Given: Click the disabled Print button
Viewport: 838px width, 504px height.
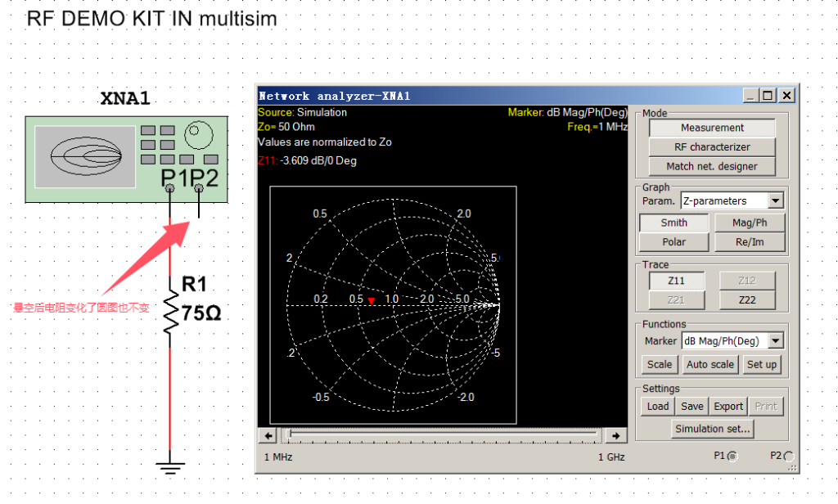Looking at the screenshot, I should (x=766, y=406).
